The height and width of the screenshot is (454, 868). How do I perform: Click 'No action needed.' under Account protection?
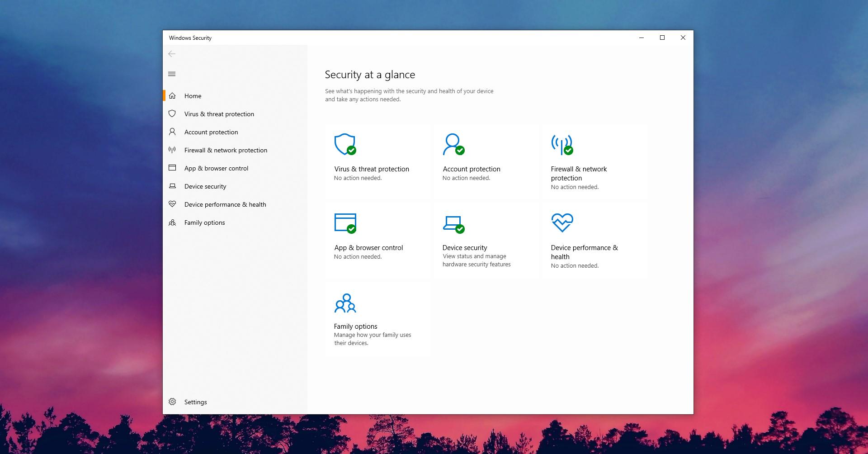click(466, 178)
